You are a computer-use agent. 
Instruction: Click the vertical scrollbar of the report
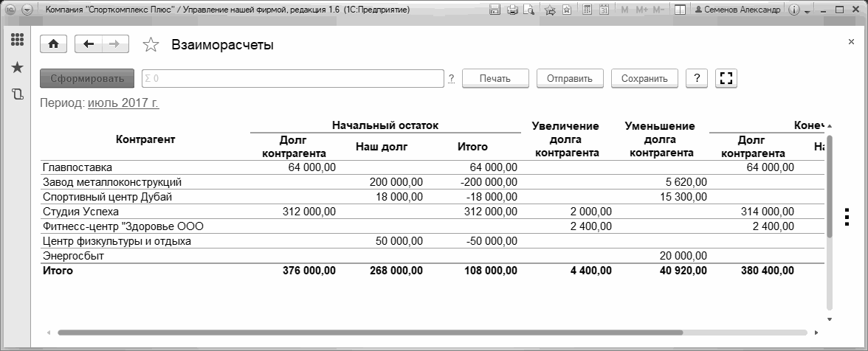[830, 185]
